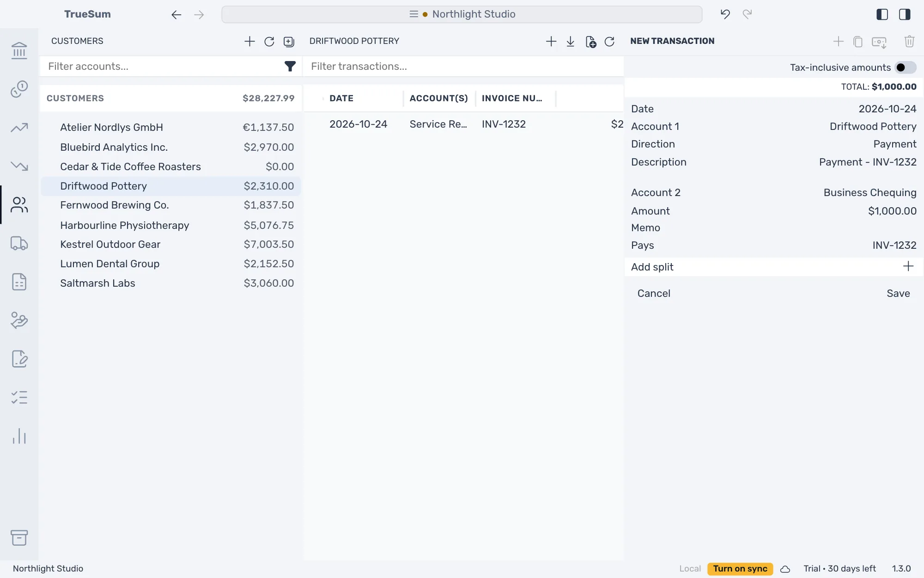Click the Add split plus button
This screenshot has width=924, height=578.
tap(908, 266)
